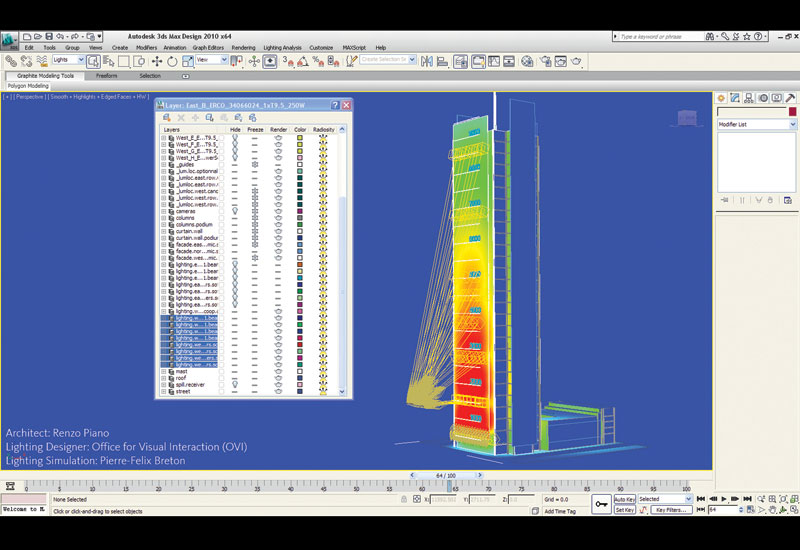Click the Key Filters button
Screen dimensions: 800x550
tap(671, 510)
